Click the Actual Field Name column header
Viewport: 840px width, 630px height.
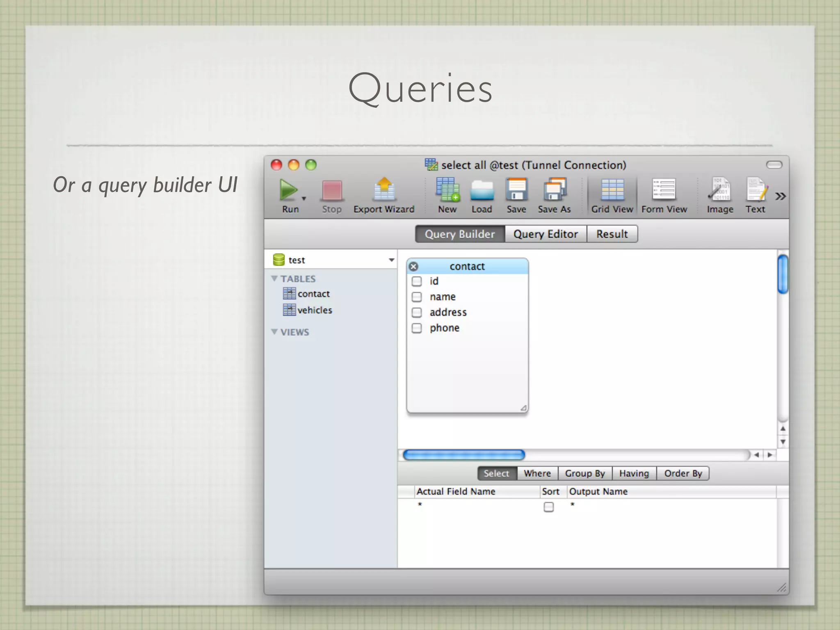(477, 491)
